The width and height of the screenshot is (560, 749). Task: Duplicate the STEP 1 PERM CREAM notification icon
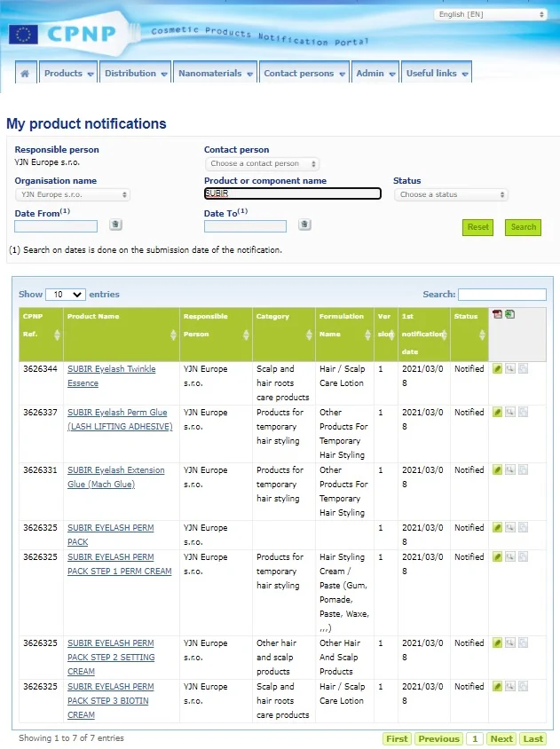(x=524, y=557)
